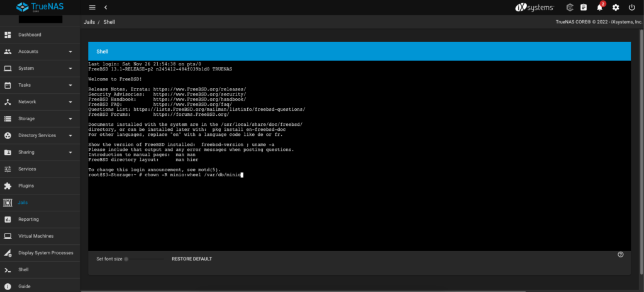Click the collapse sidebar chevron arrow
The width and height of the screenshot is (644, 292).
point(106,7)
